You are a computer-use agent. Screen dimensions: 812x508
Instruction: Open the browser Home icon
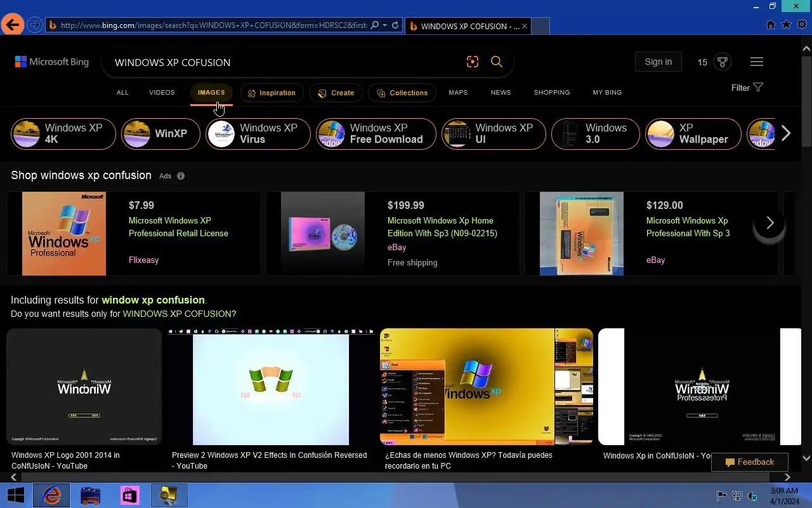click(771, 25)
